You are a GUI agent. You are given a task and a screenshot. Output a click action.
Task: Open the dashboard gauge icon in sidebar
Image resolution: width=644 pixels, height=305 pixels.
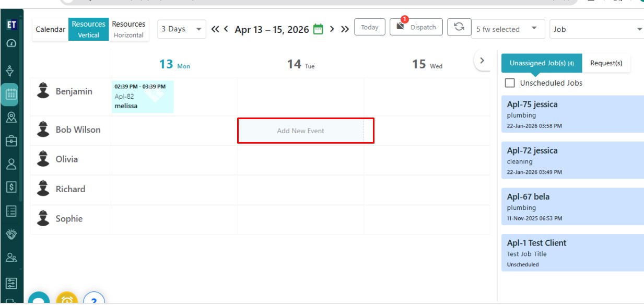point(11,43)
